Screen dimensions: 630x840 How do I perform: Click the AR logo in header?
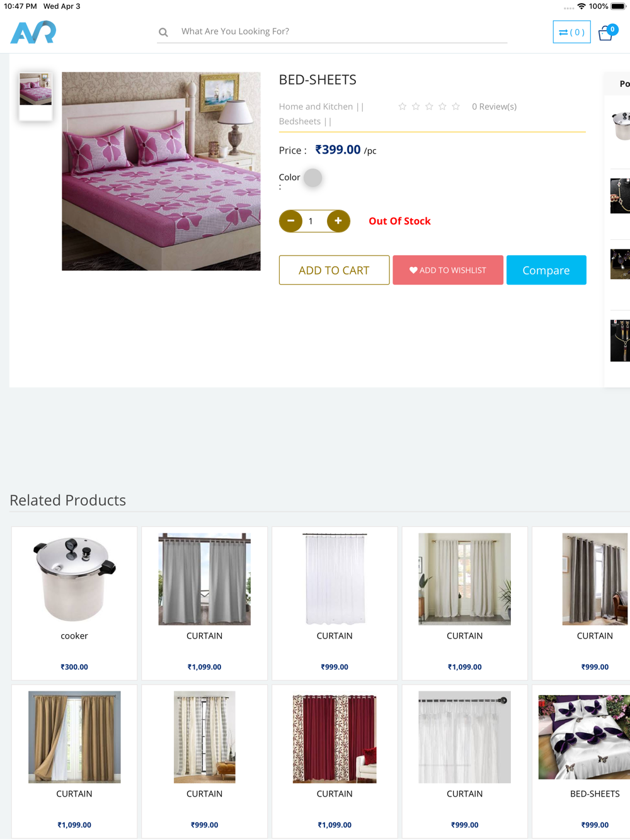(x=33, y=32)
